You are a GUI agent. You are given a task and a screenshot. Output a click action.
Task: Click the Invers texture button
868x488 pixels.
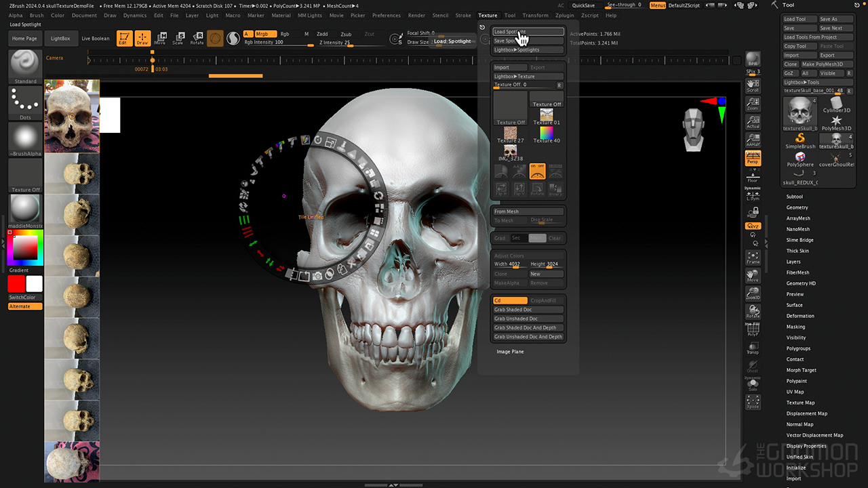pos(555,189)
